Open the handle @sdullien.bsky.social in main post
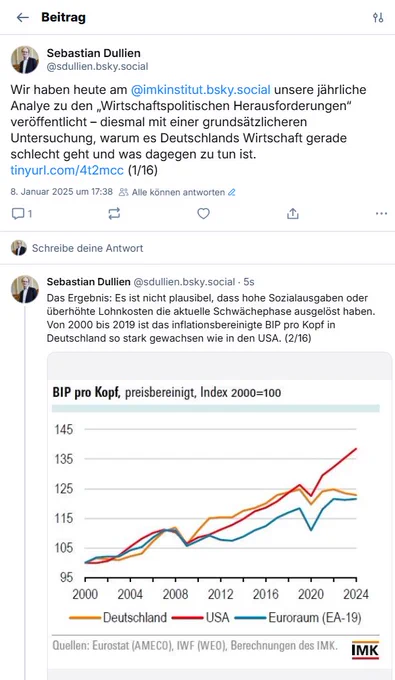The width and height of the screenshot is (395, 680). [98, 66]
